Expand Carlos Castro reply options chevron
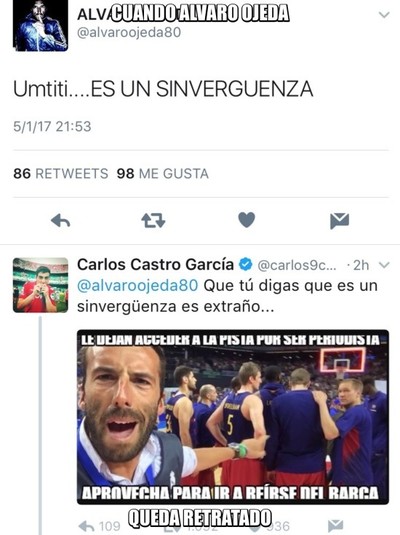Image resolution: width=400 pixels, height=535 pixels. coord(384,265)
